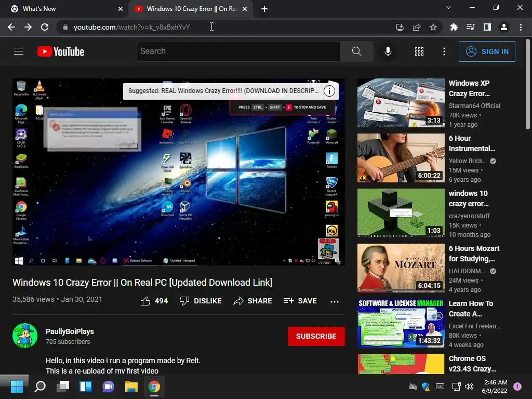532x399 pixels.
Task: Open File Explorer from taskbar
Action: click(131, 387)
